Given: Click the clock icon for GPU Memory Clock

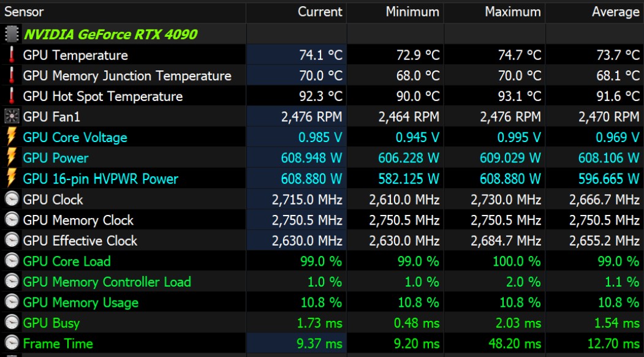Looking at the screenshot, I should coord(12,220).
